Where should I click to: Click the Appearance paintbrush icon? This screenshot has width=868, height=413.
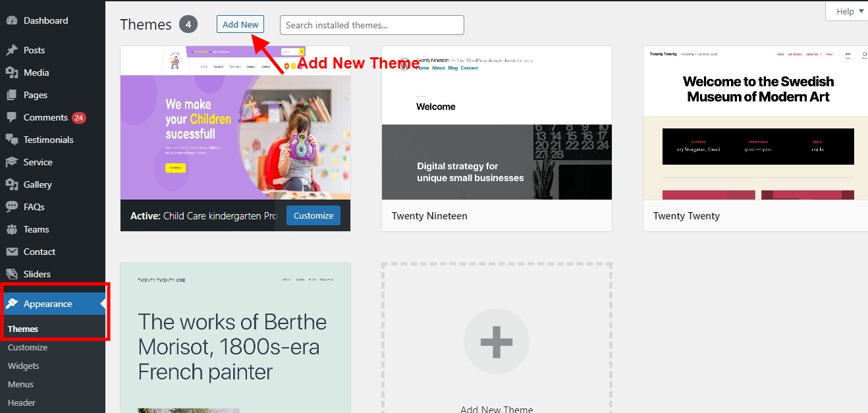tap(12, 304)
